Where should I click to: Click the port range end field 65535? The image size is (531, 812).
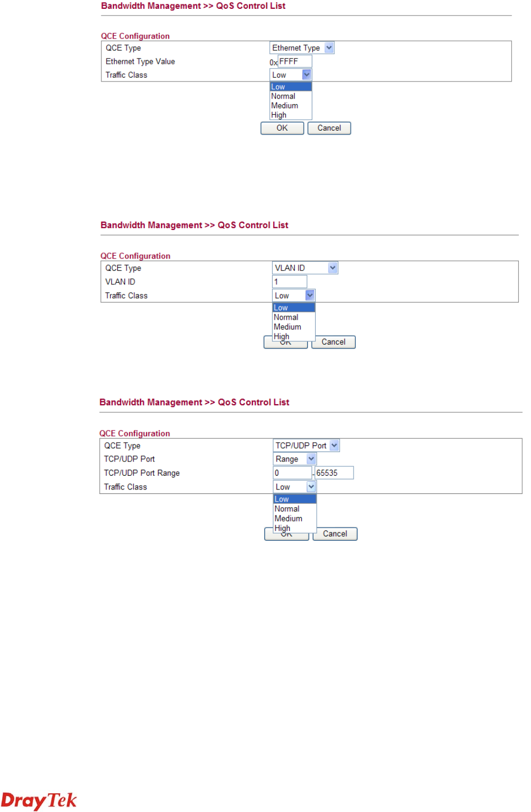(x=334, y=473)
